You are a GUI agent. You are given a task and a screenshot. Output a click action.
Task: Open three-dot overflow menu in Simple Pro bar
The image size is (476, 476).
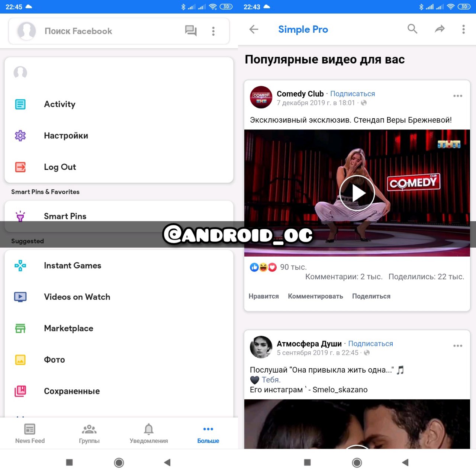pos(463,29)
